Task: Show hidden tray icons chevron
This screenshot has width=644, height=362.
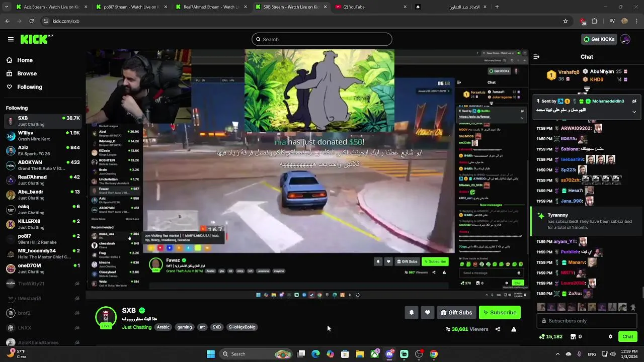Action: coord(557,354)
